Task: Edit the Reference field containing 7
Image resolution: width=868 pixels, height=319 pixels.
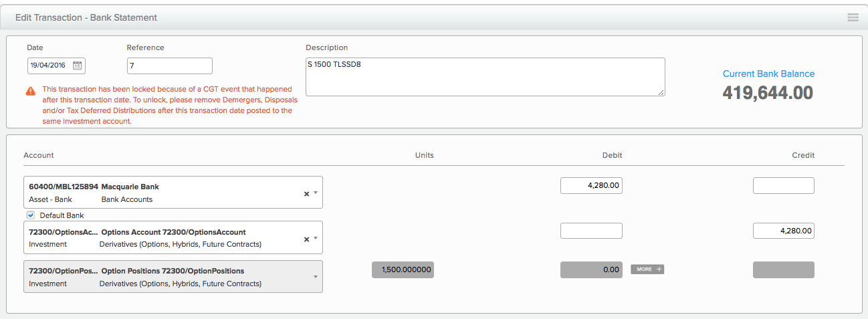Action: [169, 66]
